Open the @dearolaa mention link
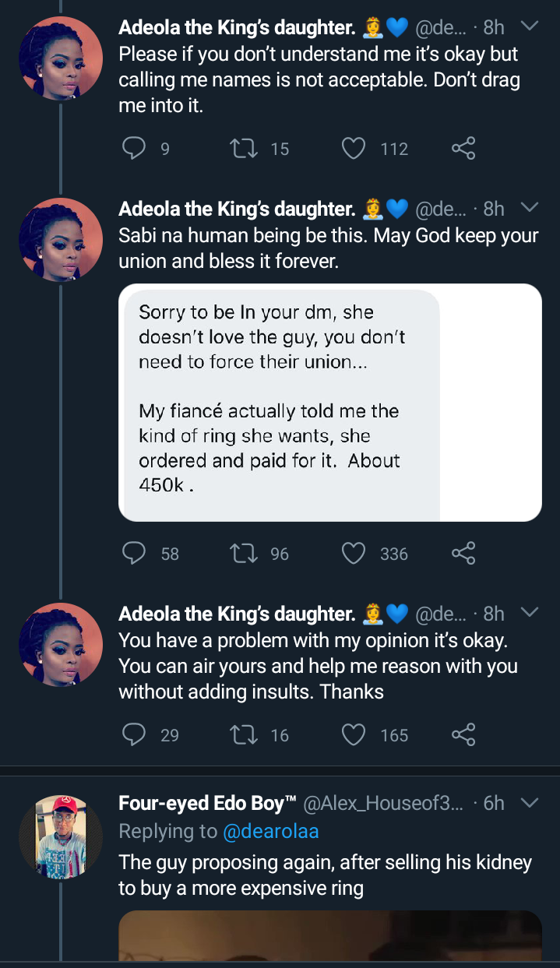This screenshot has height=968, width=560. (x=271, y=832)
